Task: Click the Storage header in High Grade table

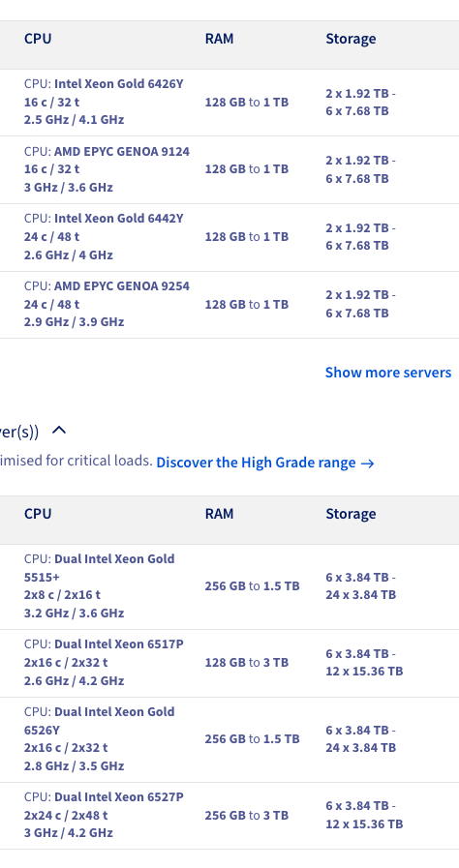Action: point(352,514)
